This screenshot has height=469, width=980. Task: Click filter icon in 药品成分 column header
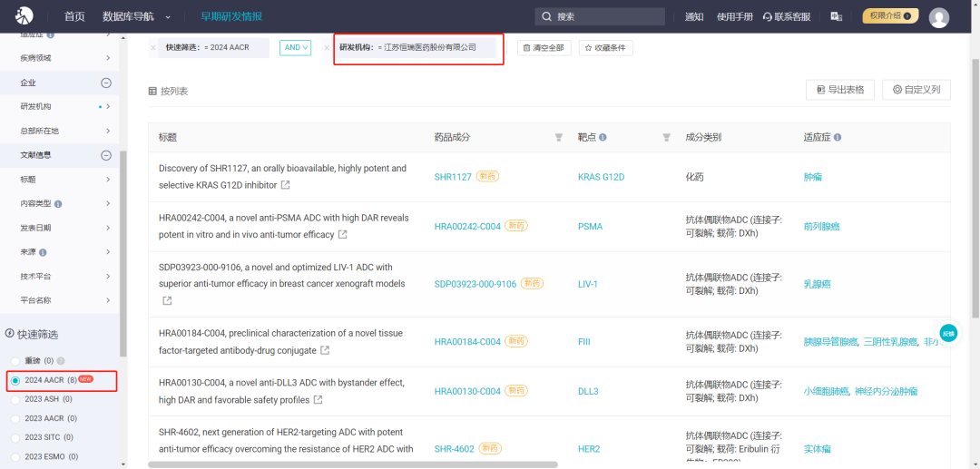point(559,137)
